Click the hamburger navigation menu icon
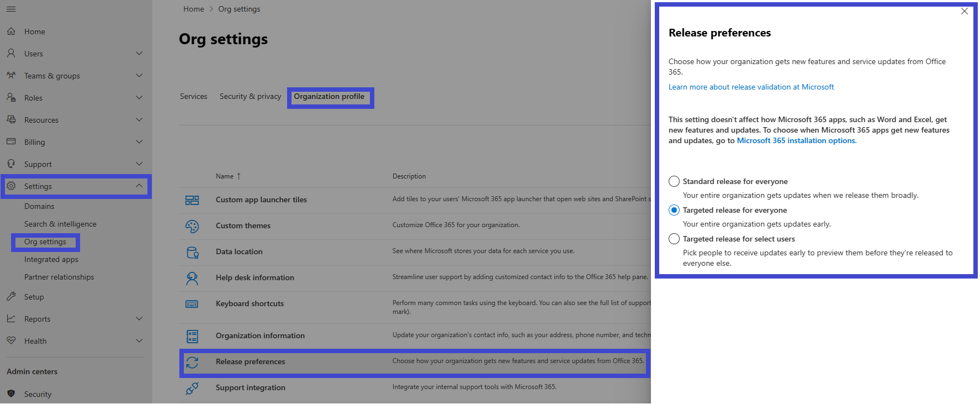This screenshot has width=980, height=404. (11, 9)
